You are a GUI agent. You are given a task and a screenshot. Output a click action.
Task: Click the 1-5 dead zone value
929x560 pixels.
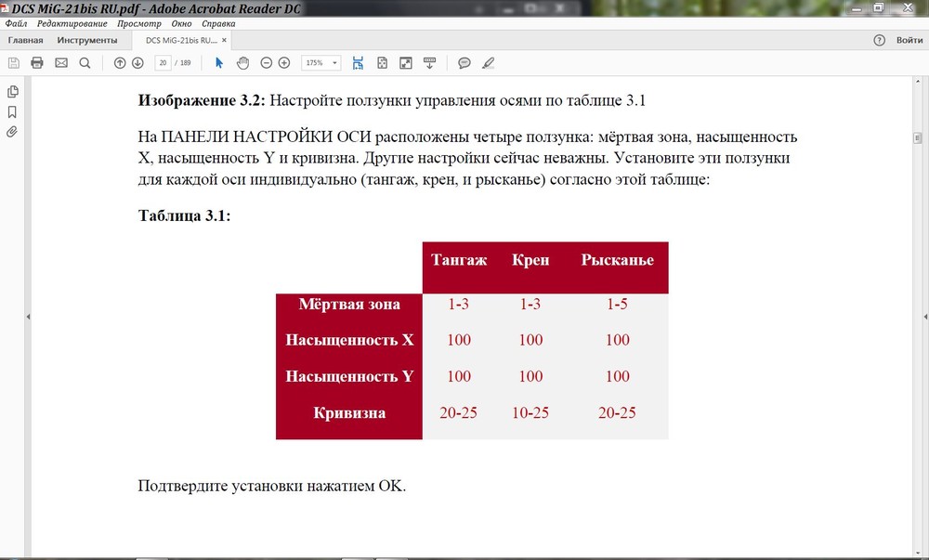tap(617, 304)
